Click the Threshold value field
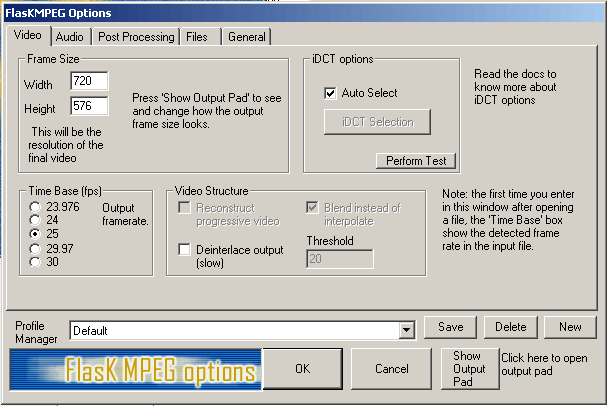Viewport: 607px width, 406px height. click(x=340, y=259)
